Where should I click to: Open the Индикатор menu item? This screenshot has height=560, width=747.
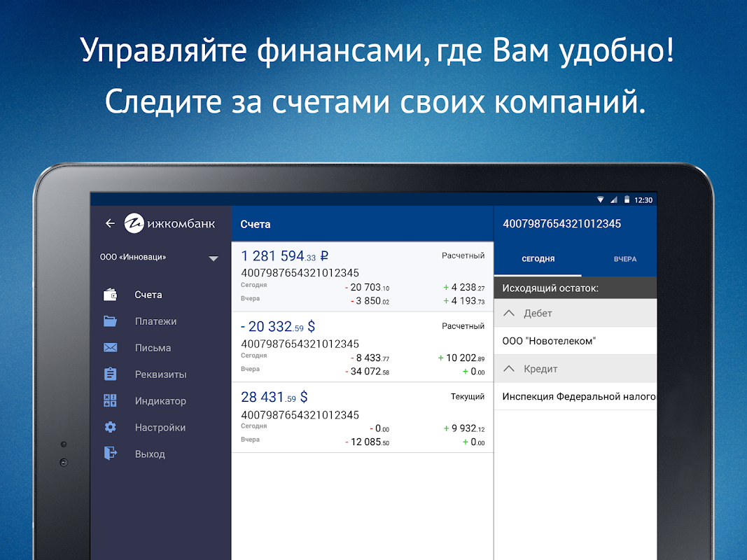click(x=160, y=401)
